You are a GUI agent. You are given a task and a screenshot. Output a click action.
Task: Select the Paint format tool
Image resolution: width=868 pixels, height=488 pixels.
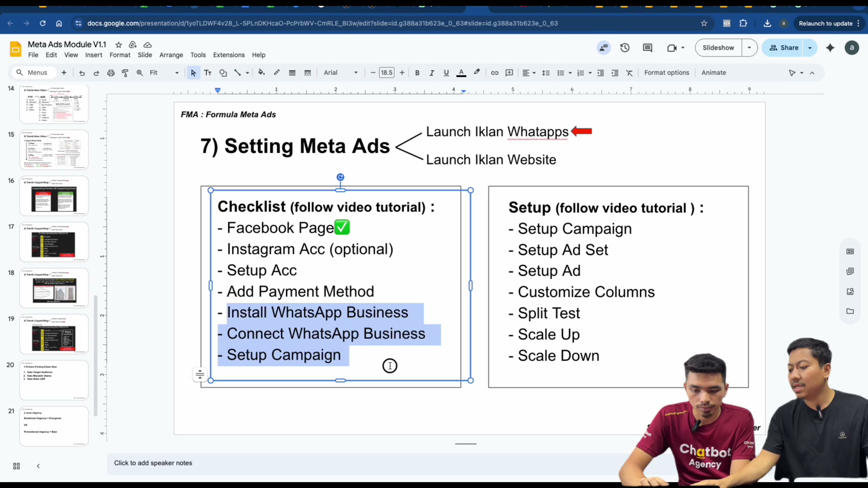125,73
